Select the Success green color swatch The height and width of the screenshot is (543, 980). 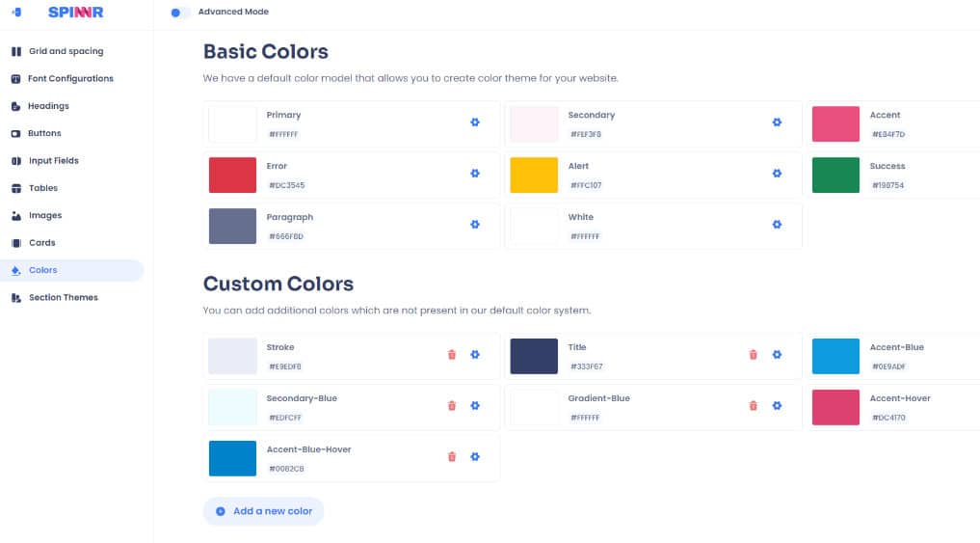point(835,176)
